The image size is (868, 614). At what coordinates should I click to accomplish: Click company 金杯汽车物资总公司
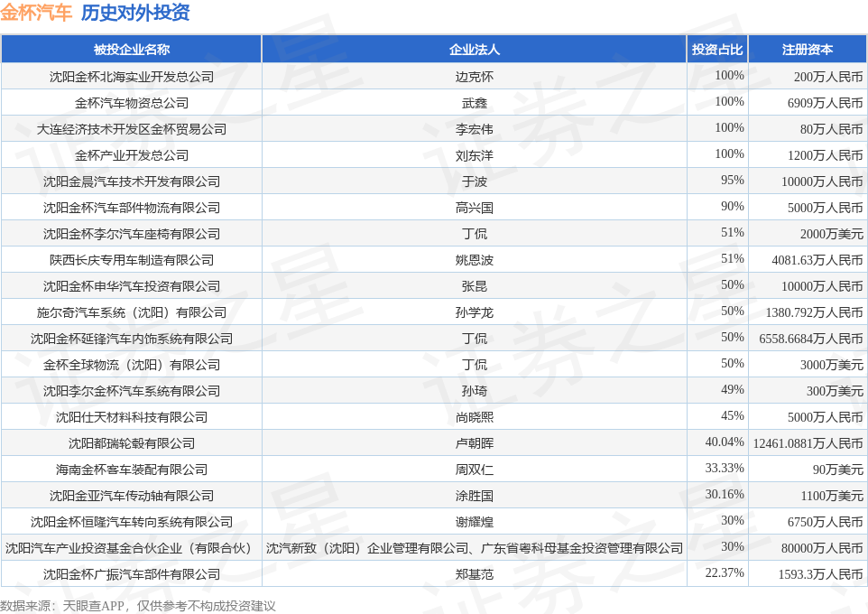(x=132, y=103)
